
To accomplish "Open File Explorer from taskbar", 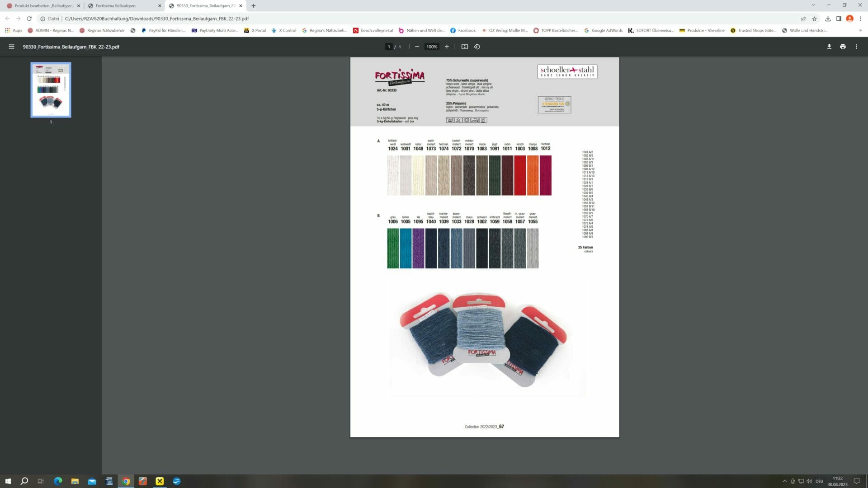I will tap(75, 481).
